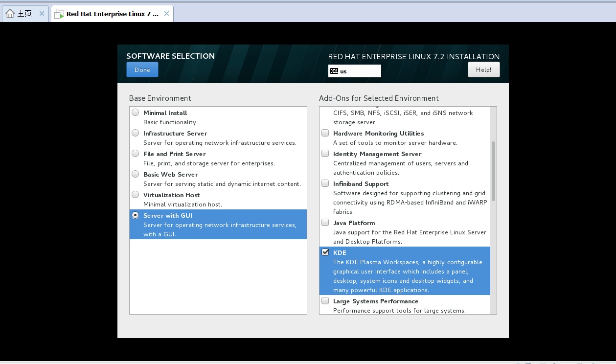Click the Basic Web Server label
Screen dimensions: 616x364
coord(171,175)
